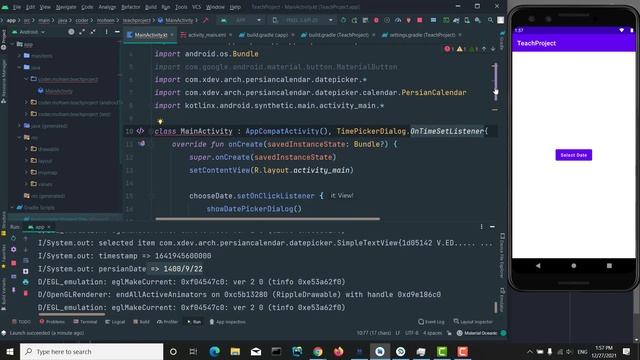Click the editor horizontal scrollbar
Image resolution: width=640 pixels, height=360 pixels.
268,219
